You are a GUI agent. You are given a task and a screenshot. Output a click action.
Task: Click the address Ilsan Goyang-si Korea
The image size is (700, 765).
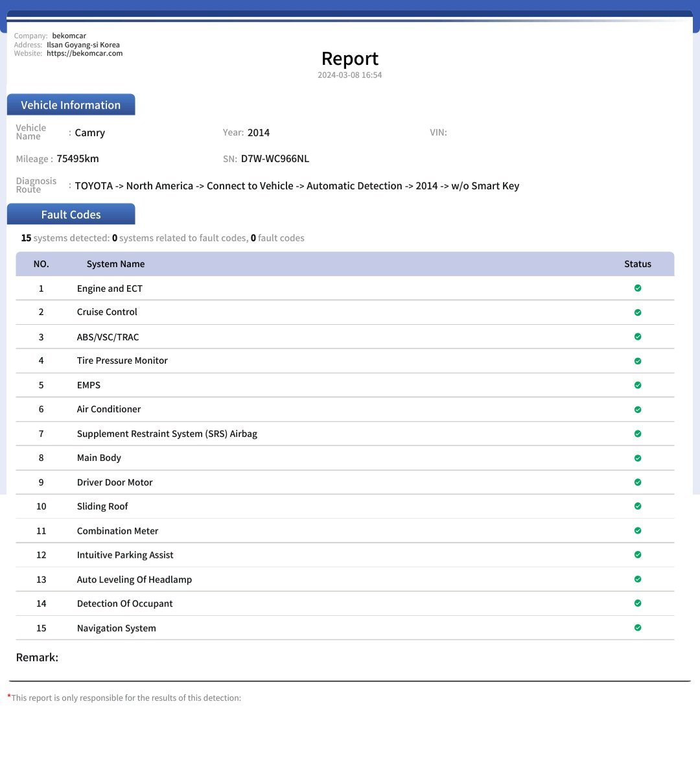tap(83, 44)
